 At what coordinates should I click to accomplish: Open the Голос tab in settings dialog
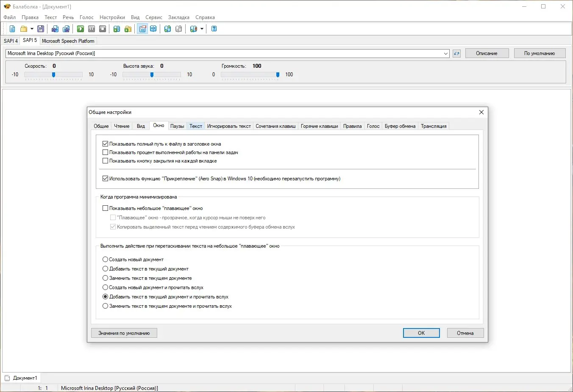point(373,126)
